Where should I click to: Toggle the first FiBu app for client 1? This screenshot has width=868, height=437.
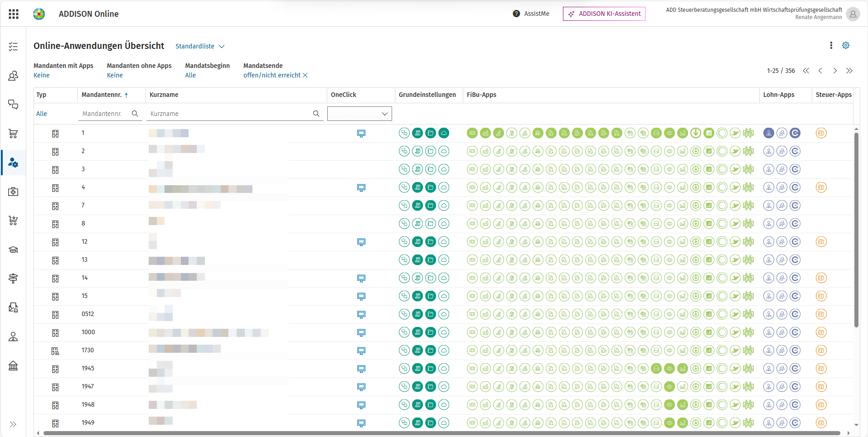click(x=472, y=133)
